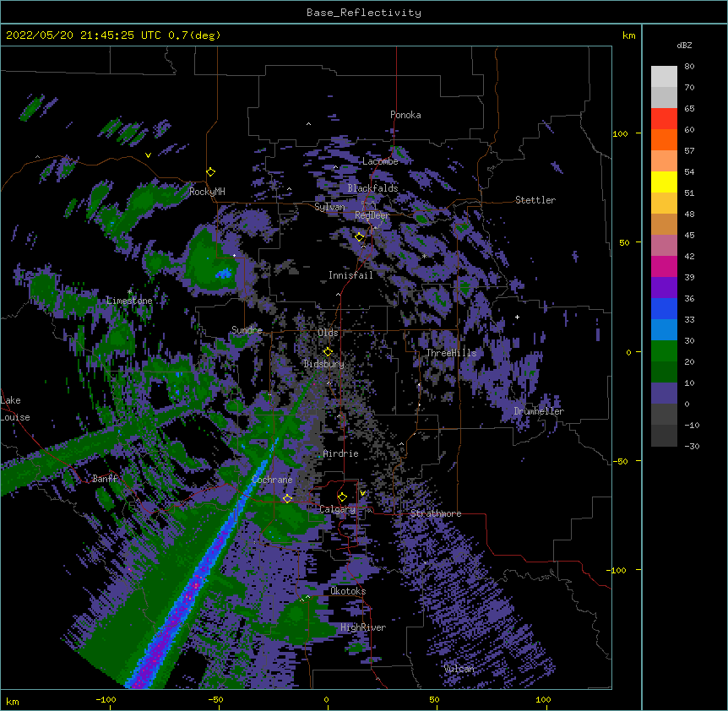Image resolution: width=728 pixels, height=711 pixels.
Task: Click the km unit label at bottom left
Action: pos(13,702)
